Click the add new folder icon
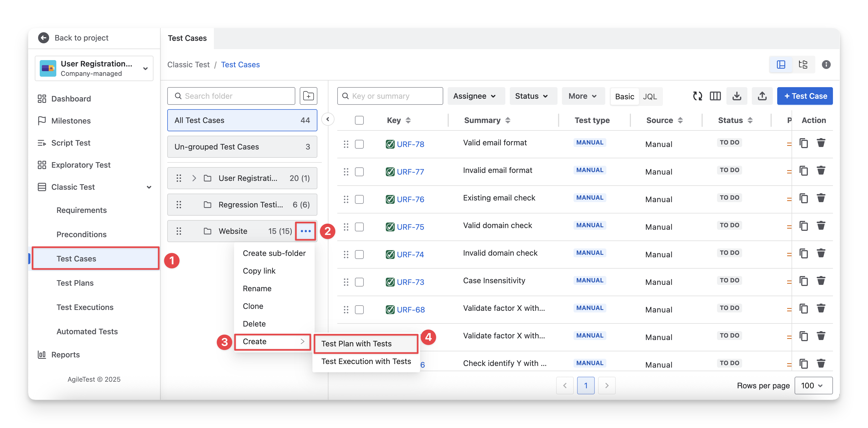 pyautogui.click(x=308, y=96)
